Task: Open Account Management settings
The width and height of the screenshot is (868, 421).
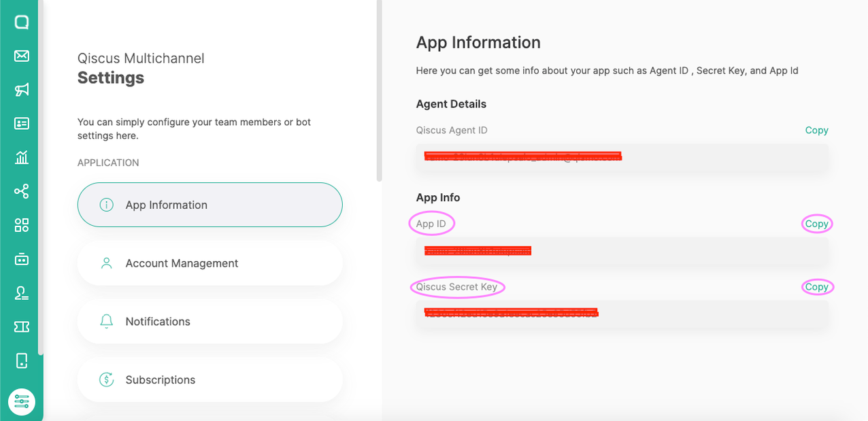Action: pos(210,263)
